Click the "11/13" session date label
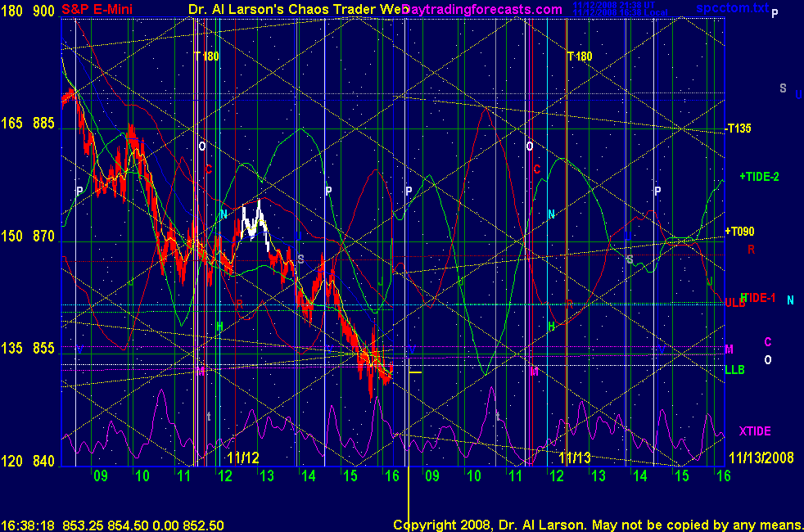The image size is (804, 532). pos(574,458)
